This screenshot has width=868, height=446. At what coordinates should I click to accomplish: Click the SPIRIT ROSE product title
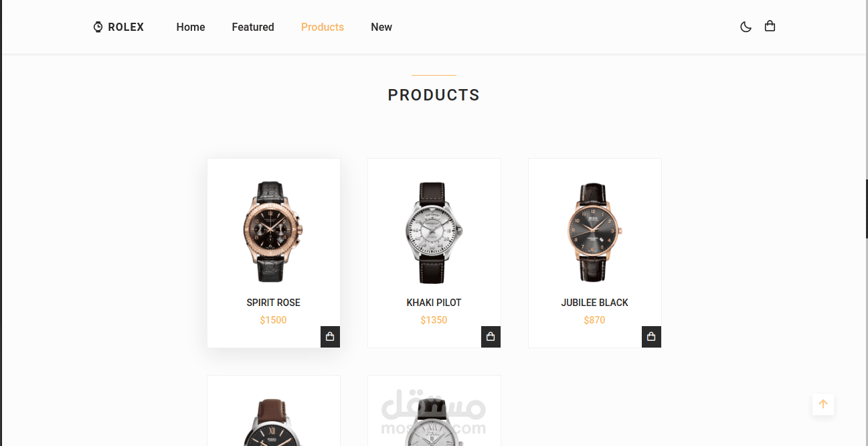tap(273, 303)
